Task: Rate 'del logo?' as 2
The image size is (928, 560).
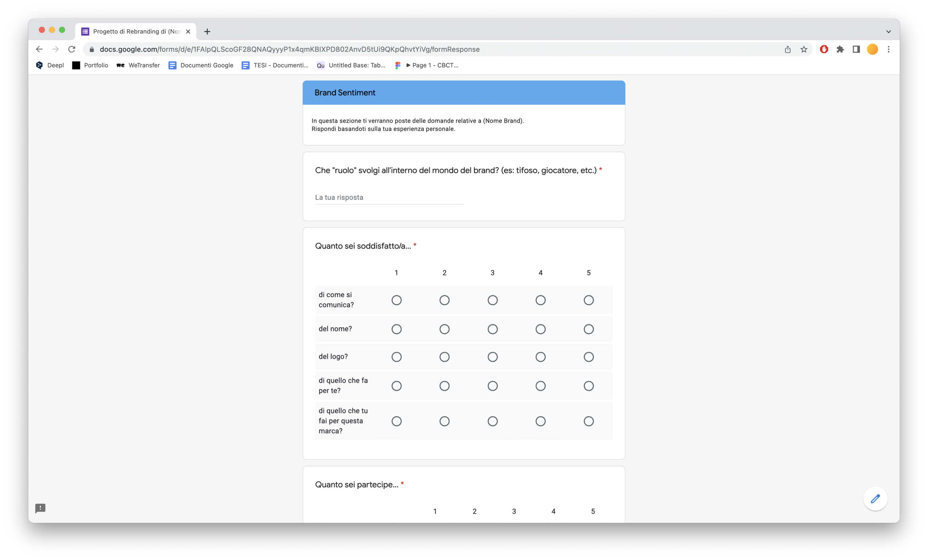Action: coord(444,357)
